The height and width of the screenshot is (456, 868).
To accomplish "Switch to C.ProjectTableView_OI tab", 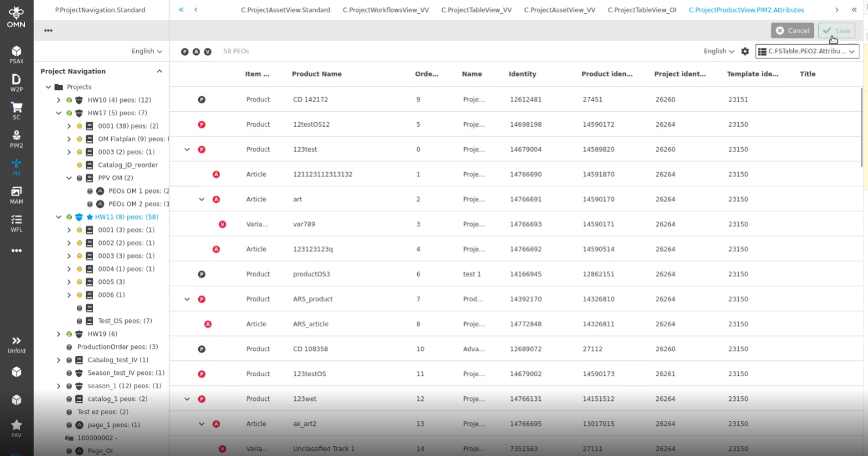I will pyautogui.click(x=642, y=10).
